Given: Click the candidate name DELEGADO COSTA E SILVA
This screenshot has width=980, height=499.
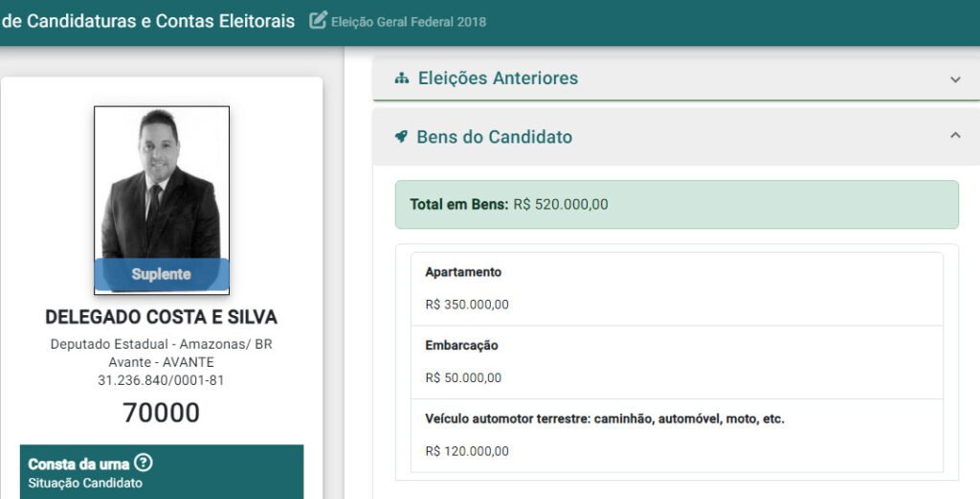Looking at the screenshot, I should coord(161,317).
